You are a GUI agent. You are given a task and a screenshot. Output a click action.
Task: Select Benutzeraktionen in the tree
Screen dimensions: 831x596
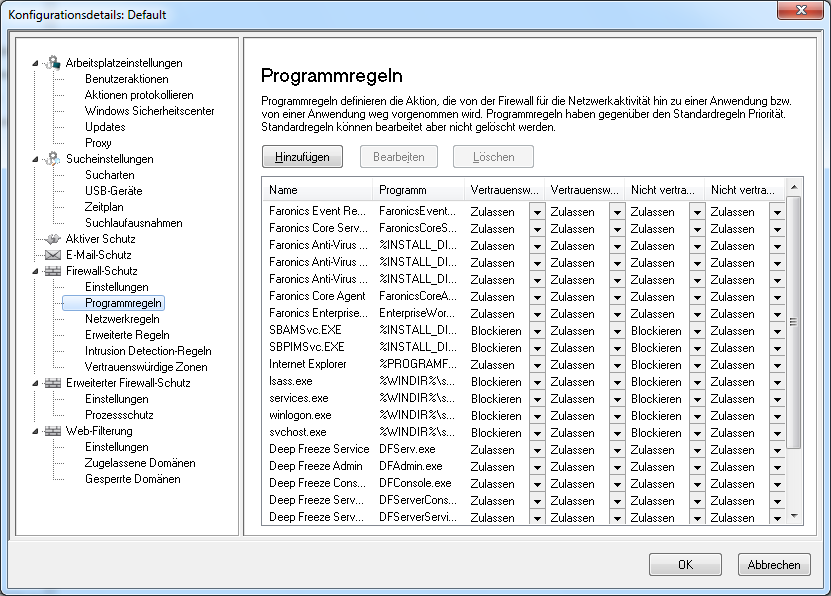127,79
